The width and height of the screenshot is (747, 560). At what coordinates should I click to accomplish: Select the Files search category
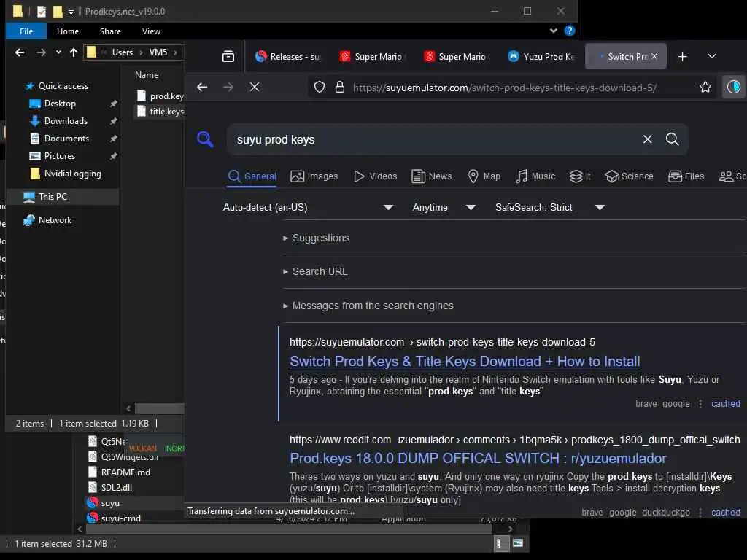(686, 176)
